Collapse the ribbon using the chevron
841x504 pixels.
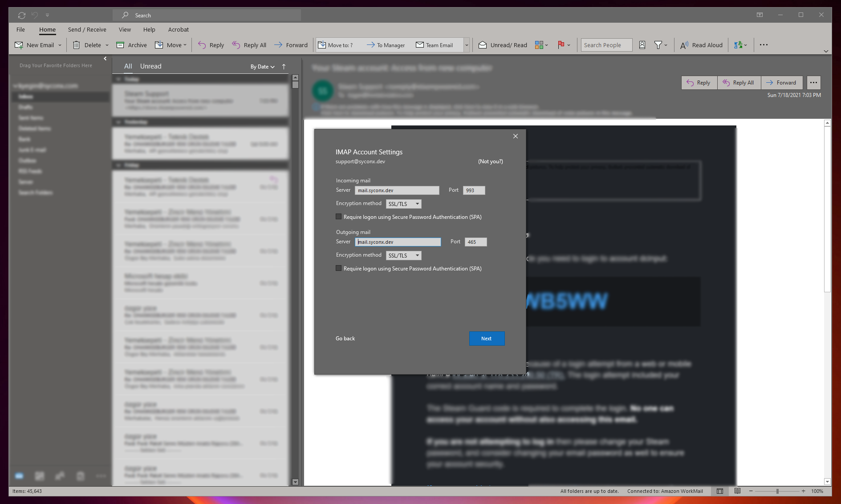pyautogui.click(x=826, y=51)
